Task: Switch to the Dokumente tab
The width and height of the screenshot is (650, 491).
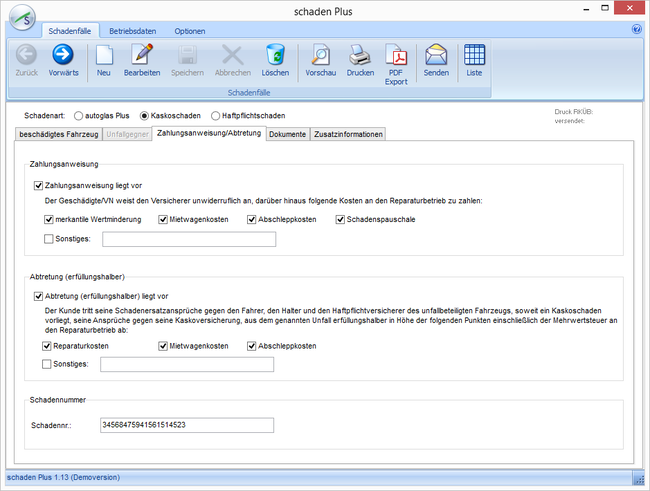Action: coord(287,134)
